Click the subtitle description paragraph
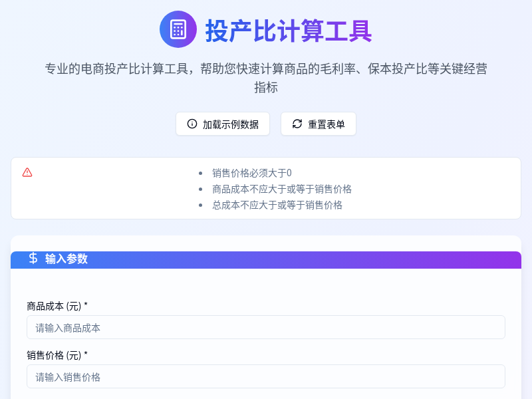This screenshot has height=399, width=532. pos(266,78)
